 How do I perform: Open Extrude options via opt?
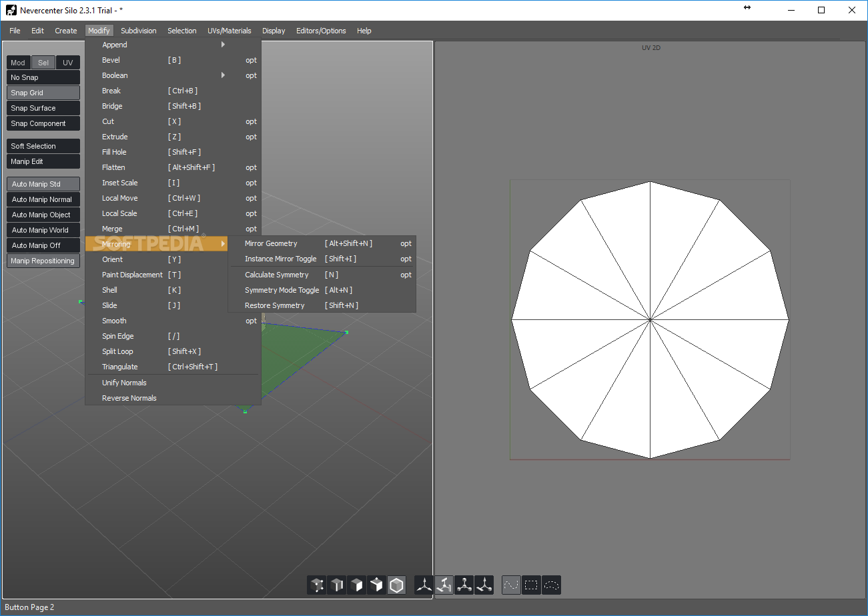(x=251, y=137)
